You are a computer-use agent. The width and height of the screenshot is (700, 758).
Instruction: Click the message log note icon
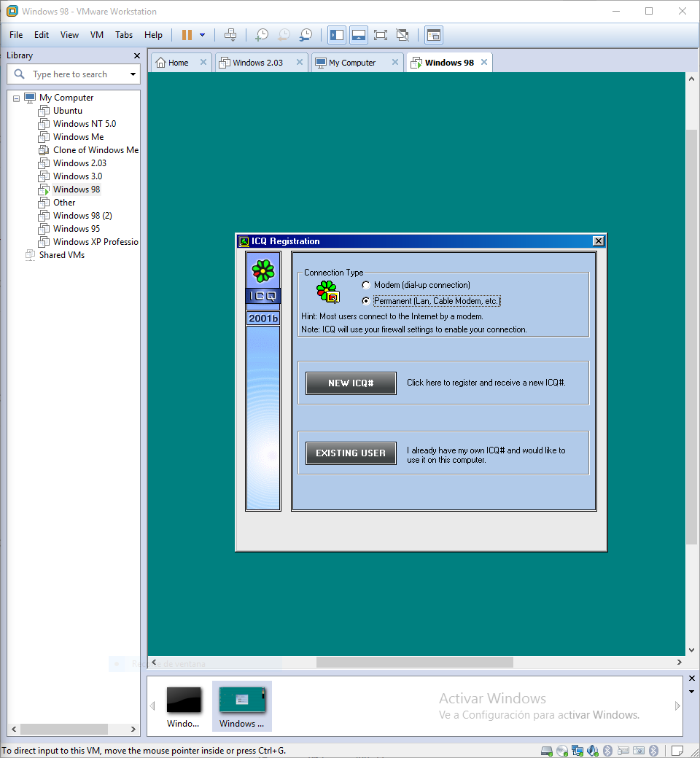677,751
